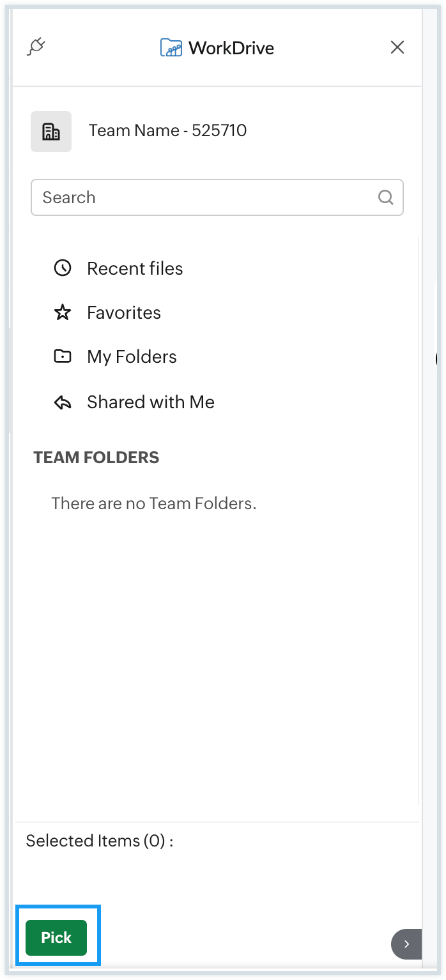
Task: Open the My Folders section
Action: (132, 356)
